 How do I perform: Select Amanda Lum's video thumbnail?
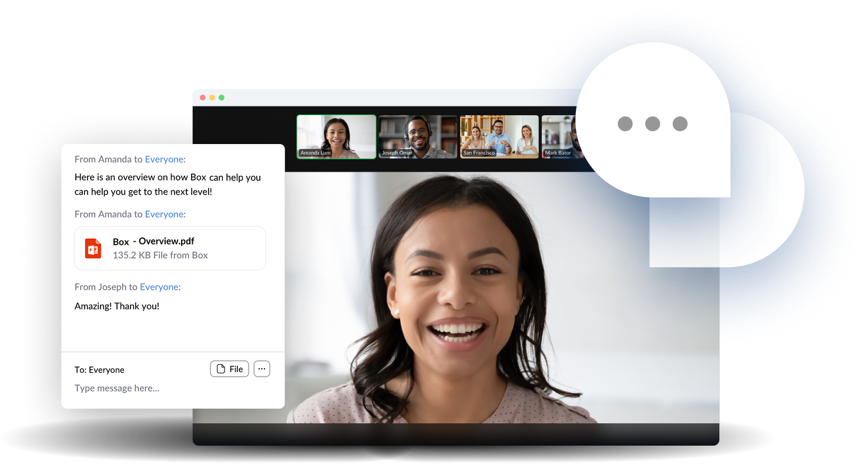(x=336, y=137)
